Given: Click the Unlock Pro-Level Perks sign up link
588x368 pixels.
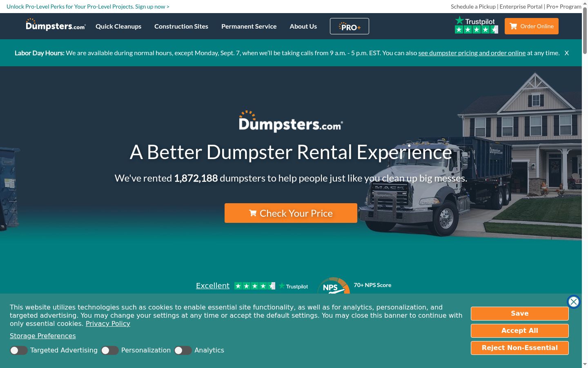Looking at the screenshot, I should point(88,7).
